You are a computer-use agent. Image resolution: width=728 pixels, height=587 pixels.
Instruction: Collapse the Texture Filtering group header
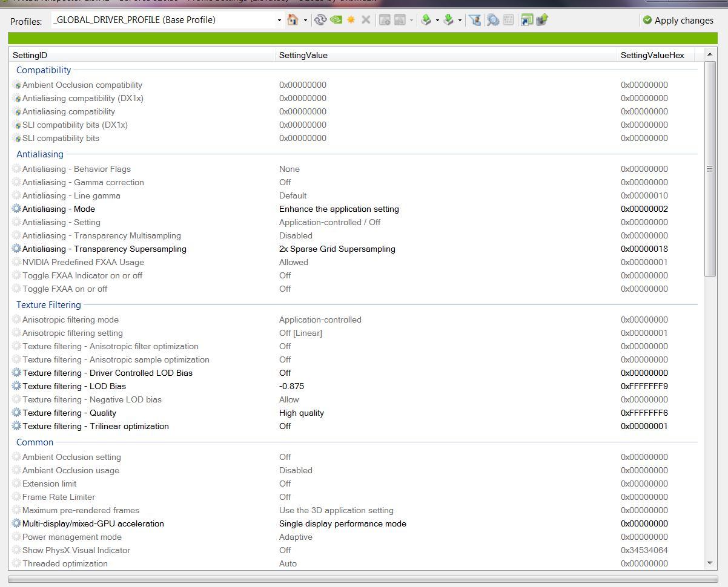(48, 305)
